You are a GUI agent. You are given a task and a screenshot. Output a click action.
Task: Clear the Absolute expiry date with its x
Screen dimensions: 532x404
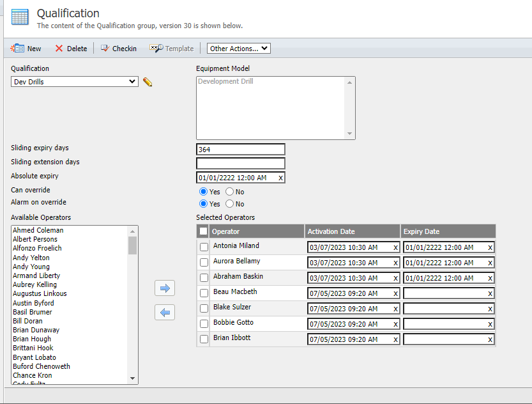tap(279, 177)
